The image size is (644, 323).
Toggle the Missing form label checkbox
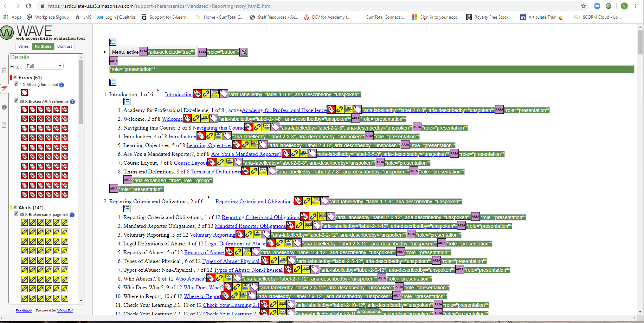[16, 84]
